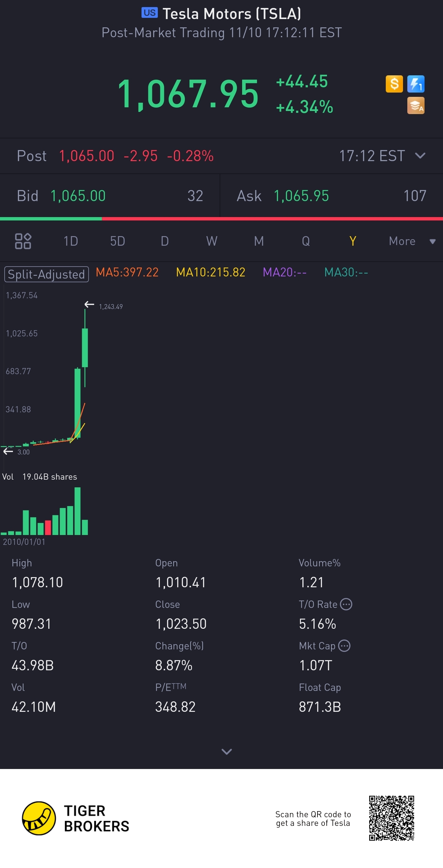
Task: Tap the MA30 indicator label
Action: (346, 272)
